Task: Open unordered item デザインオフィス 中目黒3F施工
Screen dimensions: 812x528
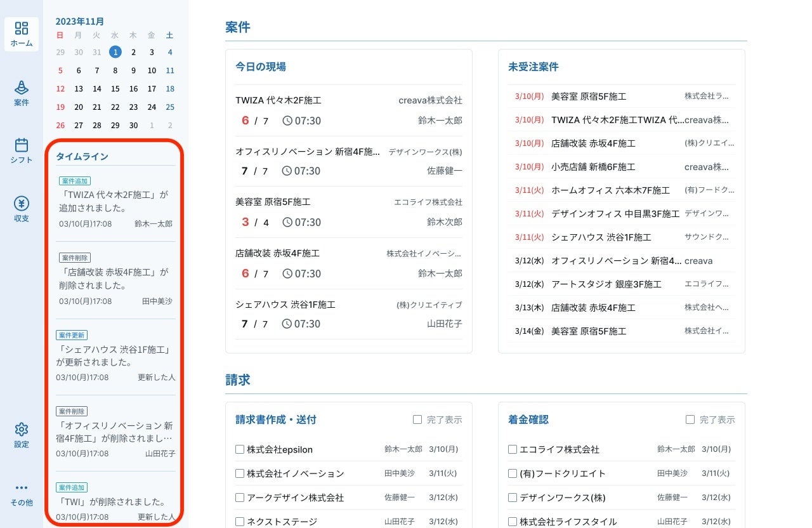Action: pyautogui.click(x=622, y=214)
